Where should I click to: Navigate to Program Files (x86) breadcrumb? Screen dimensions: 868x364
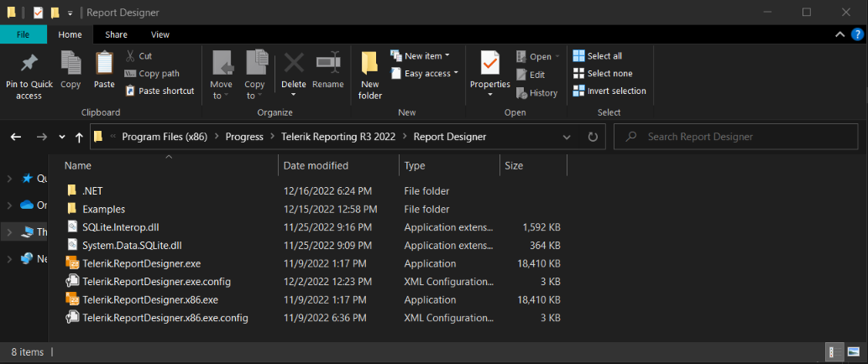tap(165, 137)
